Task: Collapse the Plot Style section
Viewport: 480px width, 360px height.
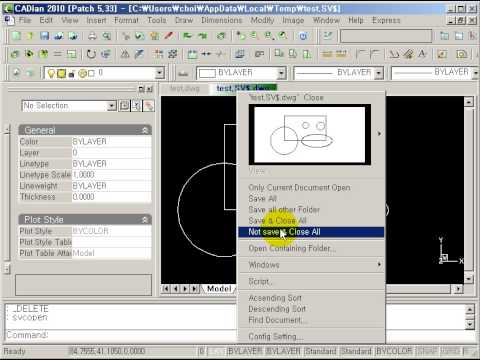Action: (x=145, y=220)
